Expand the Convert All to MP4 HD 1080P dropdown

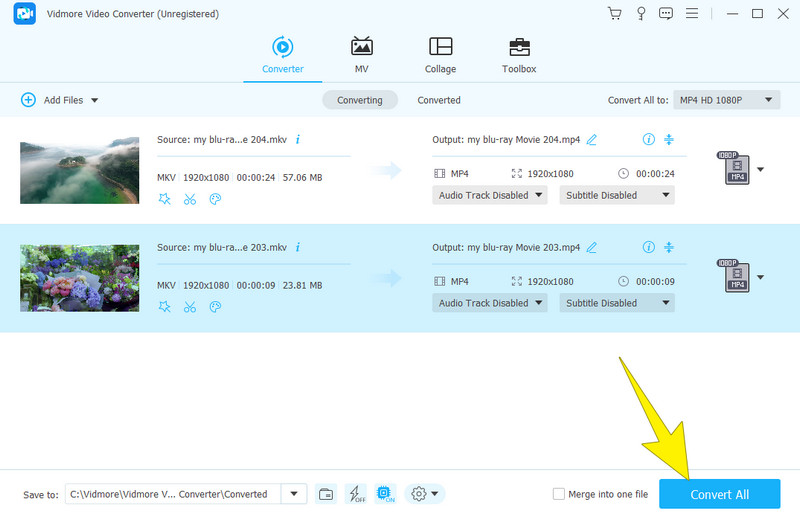[x=726, y=100]
